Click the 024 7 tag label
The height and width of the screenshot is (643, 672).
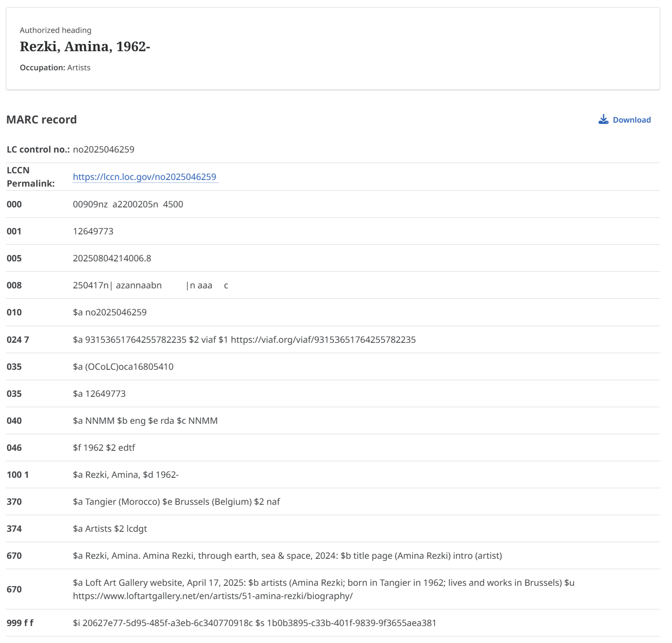(18, 340)
